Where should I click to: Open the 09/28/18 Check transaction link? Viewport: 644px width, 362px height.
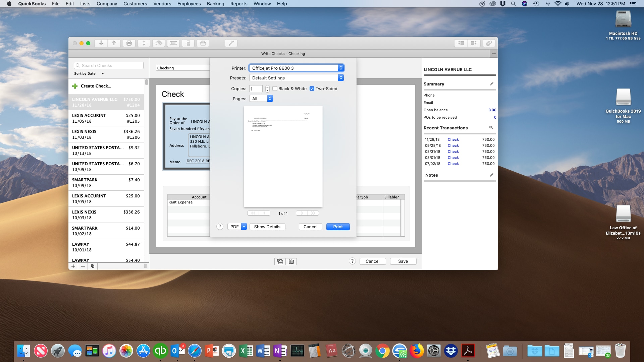[453, 145]
